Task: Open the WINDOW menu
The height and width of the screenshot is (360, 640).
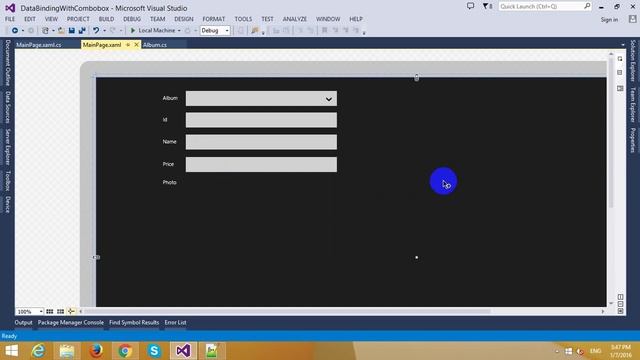Action: [328, 19]
